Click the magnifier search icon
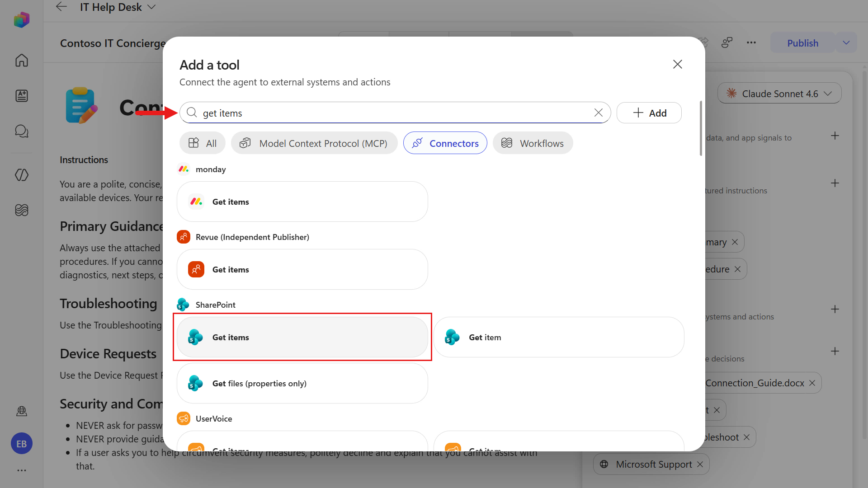This screenshot has height=488, width=868. tap(192, 113)
